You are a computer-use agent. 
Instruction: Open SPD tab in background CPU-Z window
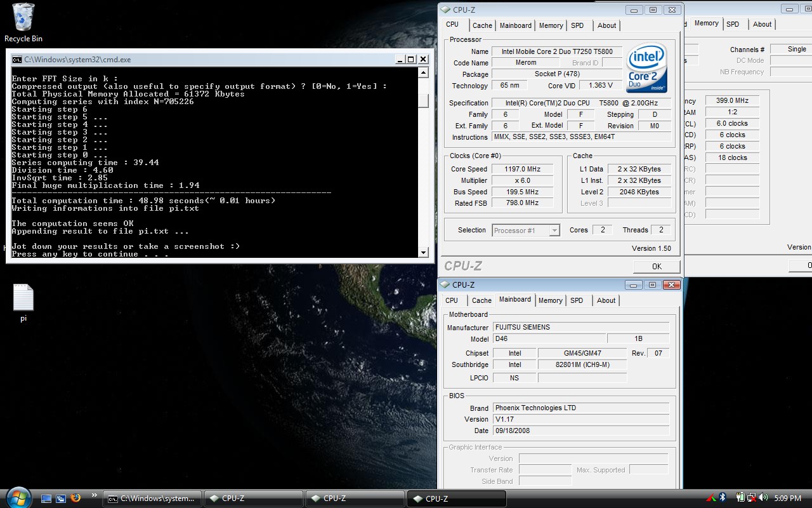click(x=733, y=24)
